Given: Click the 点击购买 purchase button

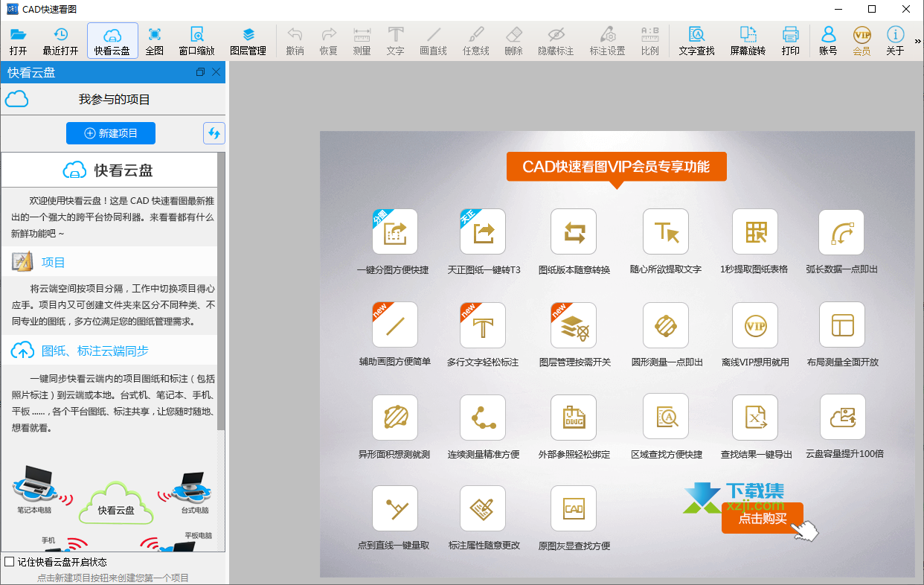Looking at the screenshot, I should pos(763,518).
